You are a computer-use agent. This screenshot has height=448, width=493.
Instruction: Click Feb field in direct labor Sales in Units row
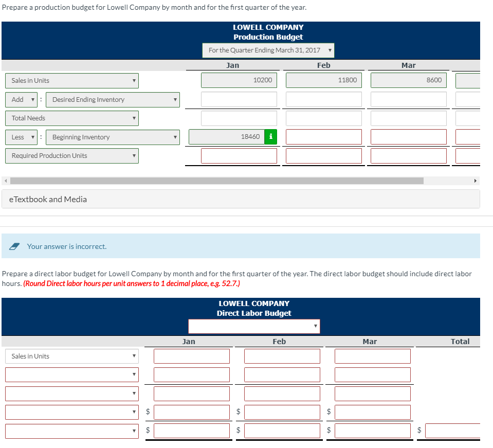point(282,356)
